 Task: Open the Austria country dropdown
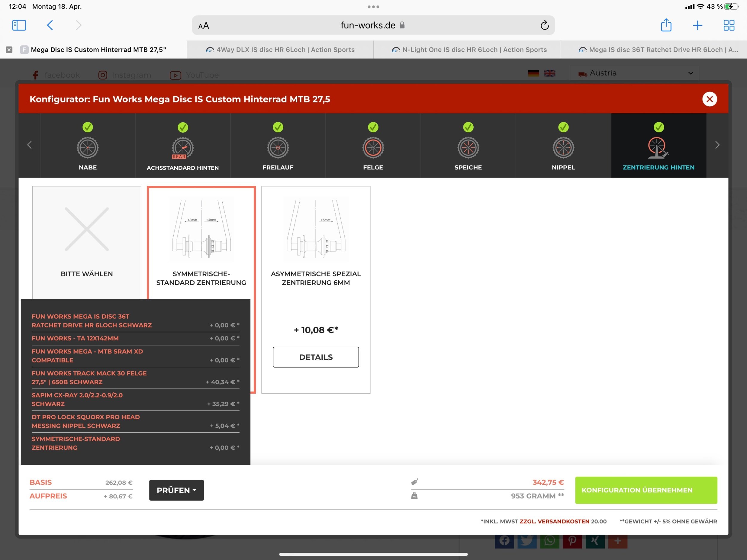click(x=634, y=73)
